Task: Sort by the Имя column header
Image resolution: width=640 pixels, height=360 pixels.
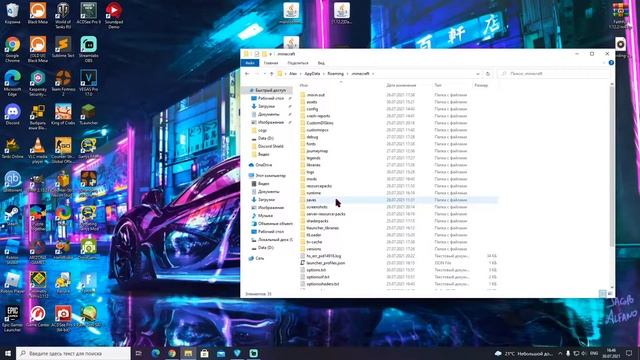Action: click(304, 85)
